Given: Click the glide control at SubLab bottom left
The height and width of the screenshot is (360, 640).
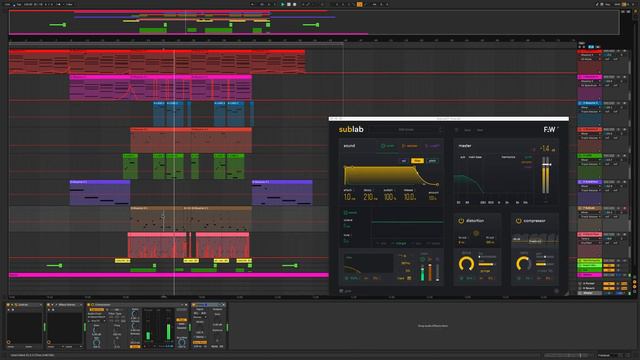Looking at the screenshot, I should (346, 291).
